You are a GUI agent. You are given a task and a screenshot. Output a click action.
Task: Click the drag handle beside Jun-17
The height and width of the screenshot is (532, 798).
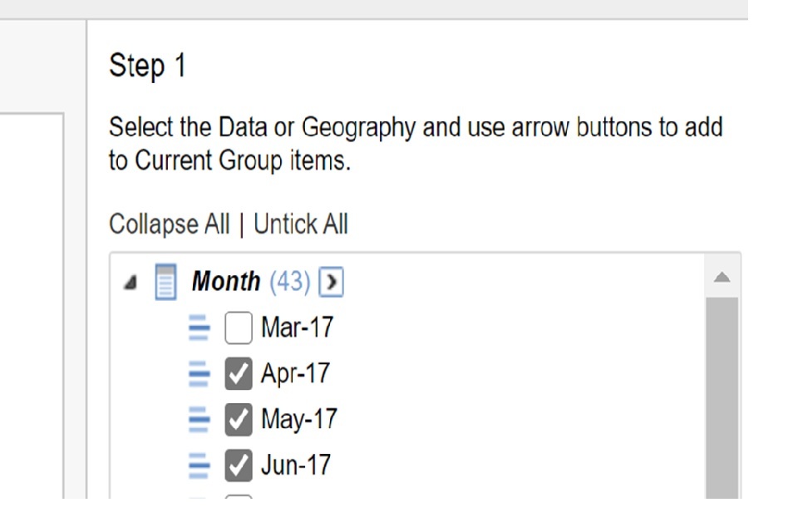tap(199, 465)
